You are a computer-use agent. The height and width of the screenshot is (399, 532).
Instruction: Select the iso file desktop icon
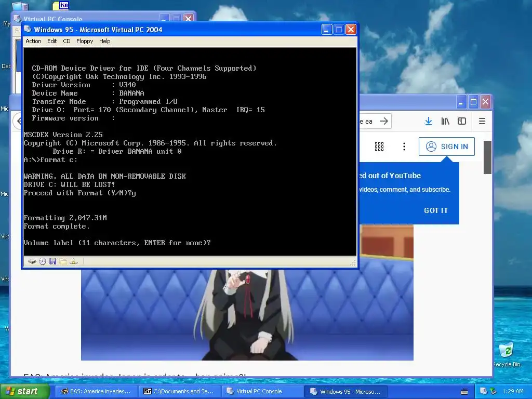pos(61,5)
